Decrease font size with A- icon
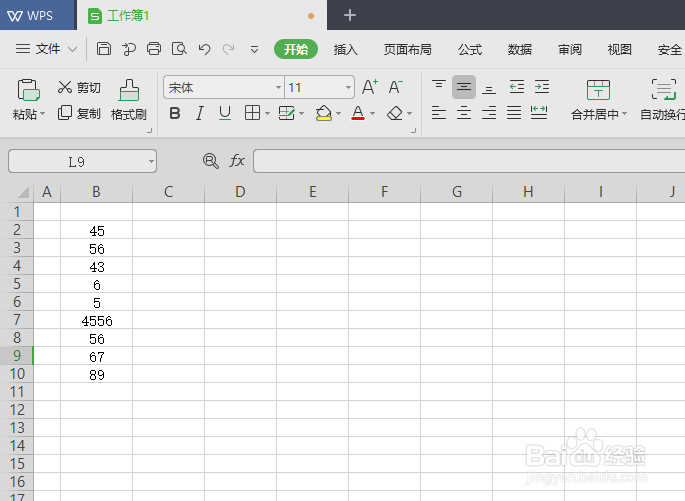The height and width of the screenshot is (501, 685). pyautogui.click(x=395, y=87)
